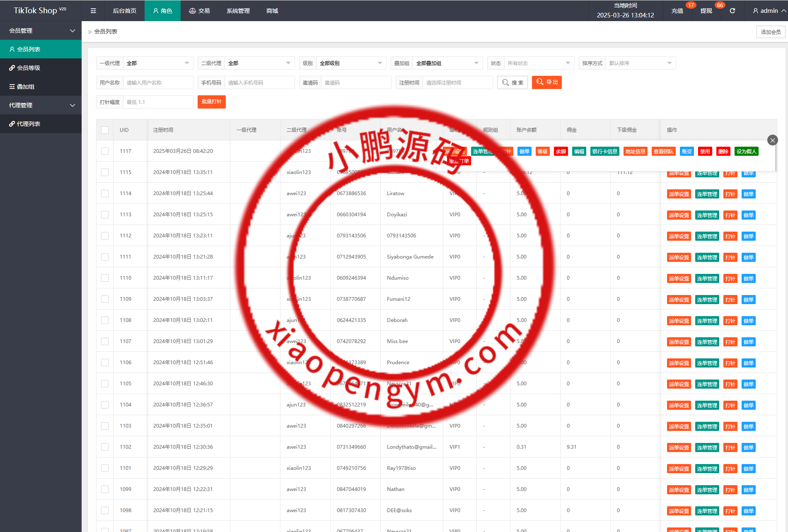This screenshot has width=788, height=532.
Task: Click the 搜索 search button
Action: coord(512,82)
